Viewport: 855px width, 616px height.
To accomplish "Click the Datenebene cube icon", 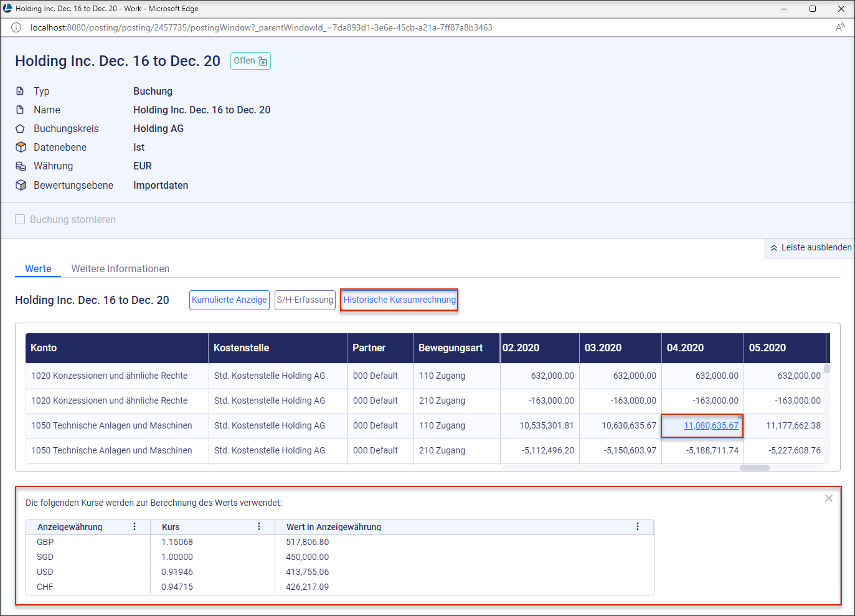I will 21,147.
